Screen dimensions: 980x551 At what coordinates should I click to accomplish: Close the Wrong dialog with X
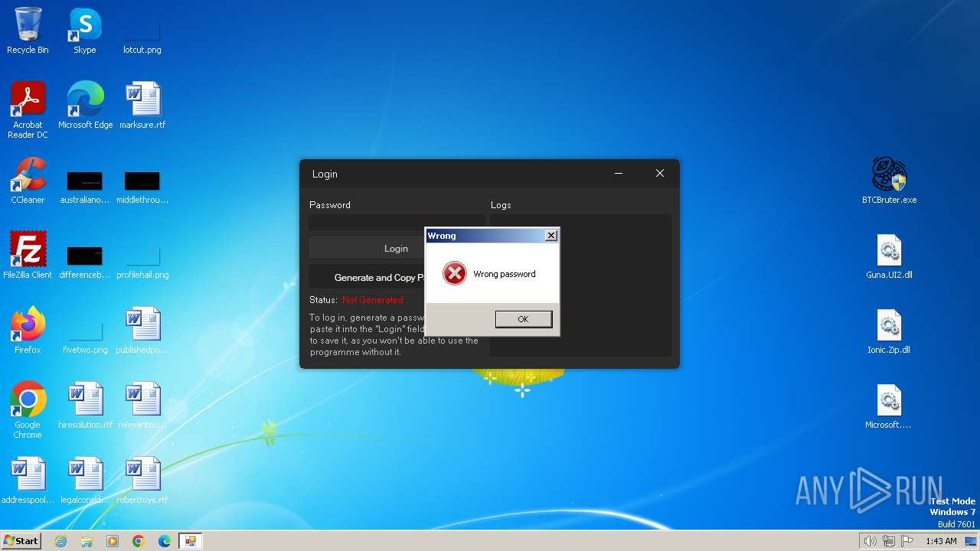pyautogui.click(x=550, y=236)
